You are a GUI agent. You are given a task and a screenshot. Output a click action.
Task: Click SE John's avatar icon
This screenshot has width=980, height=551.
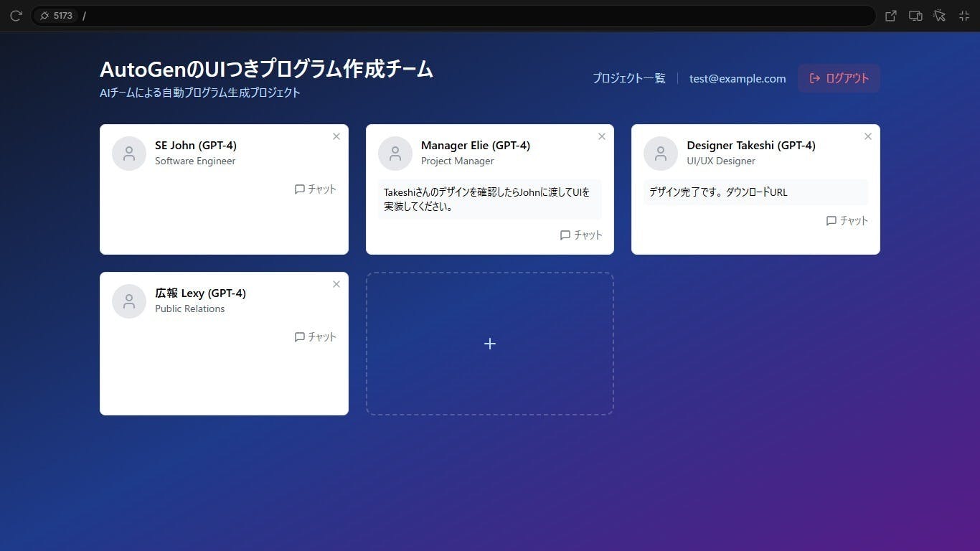128,153
